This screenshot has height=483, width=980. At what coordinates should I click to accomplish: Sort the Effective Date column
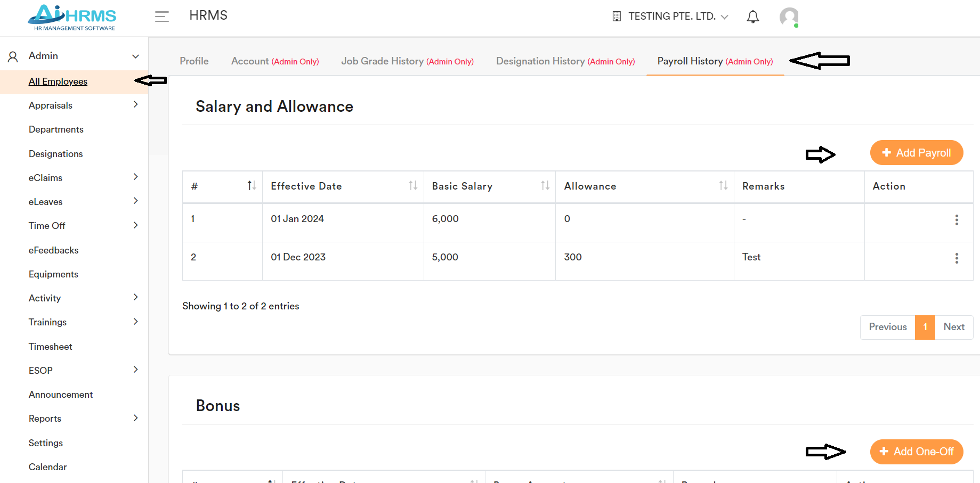point(412,185)
